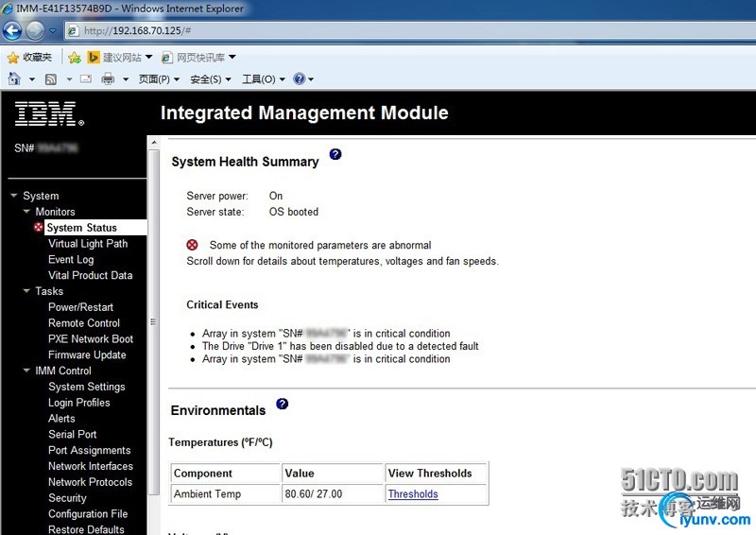Open the Restore Defaults page
Viewport: 756px width, 535px height.
tap(86, 529)
